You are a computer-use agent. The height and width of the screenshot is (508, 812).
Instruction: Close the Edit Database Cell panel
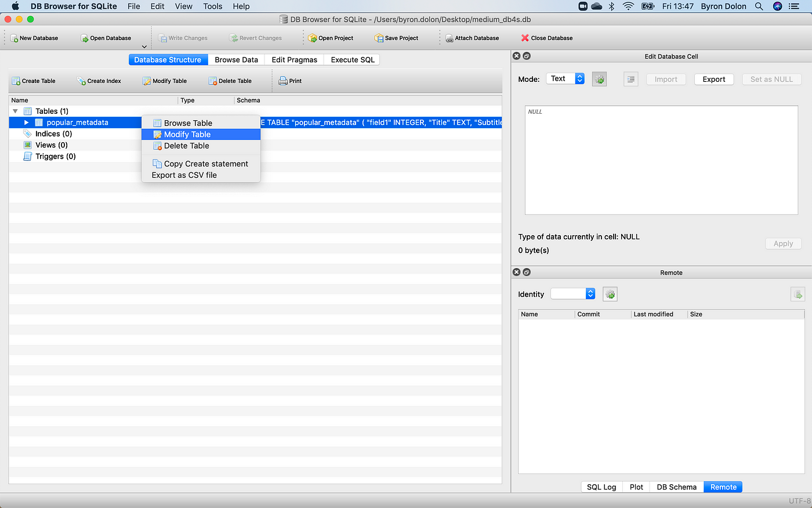pos(516,56)
